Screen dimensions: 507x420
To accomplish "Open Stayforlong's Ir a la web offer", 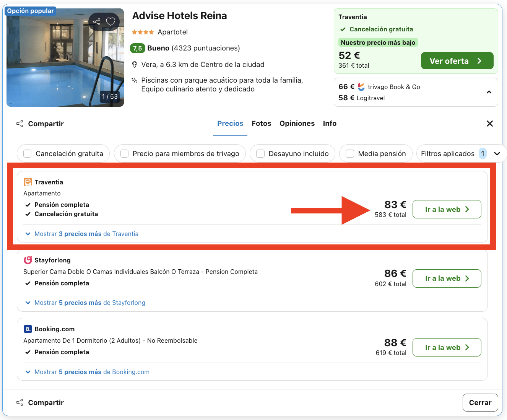I will (447, 278).
